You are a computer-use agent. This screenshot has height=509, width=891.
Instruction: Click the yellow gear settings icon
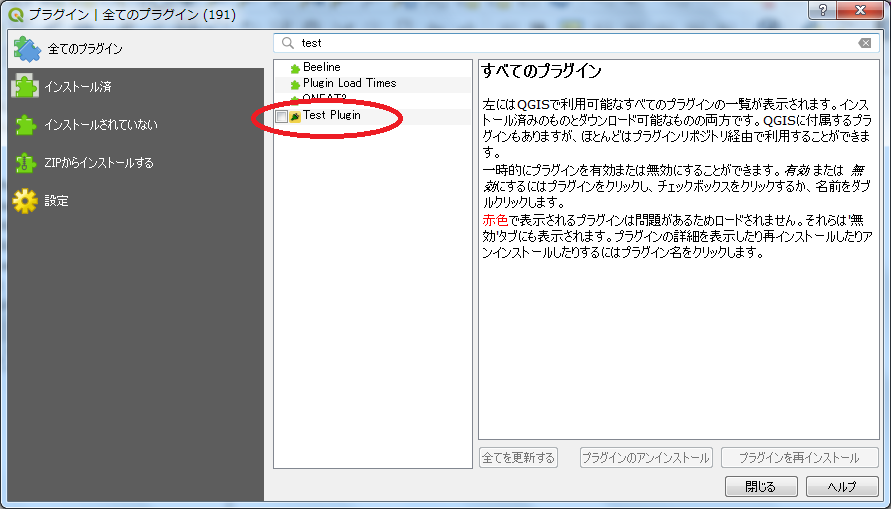click(25, 201)
